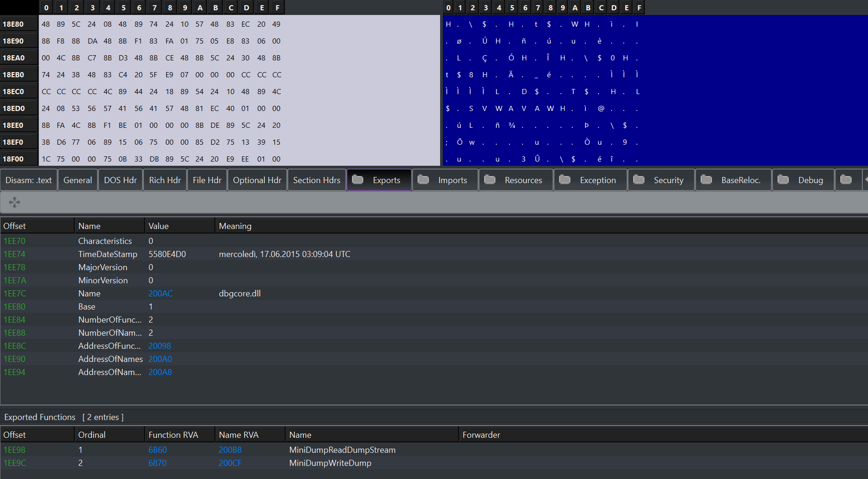Select the Base field row
Screen dimensions: 868x479
pos(434,307)
